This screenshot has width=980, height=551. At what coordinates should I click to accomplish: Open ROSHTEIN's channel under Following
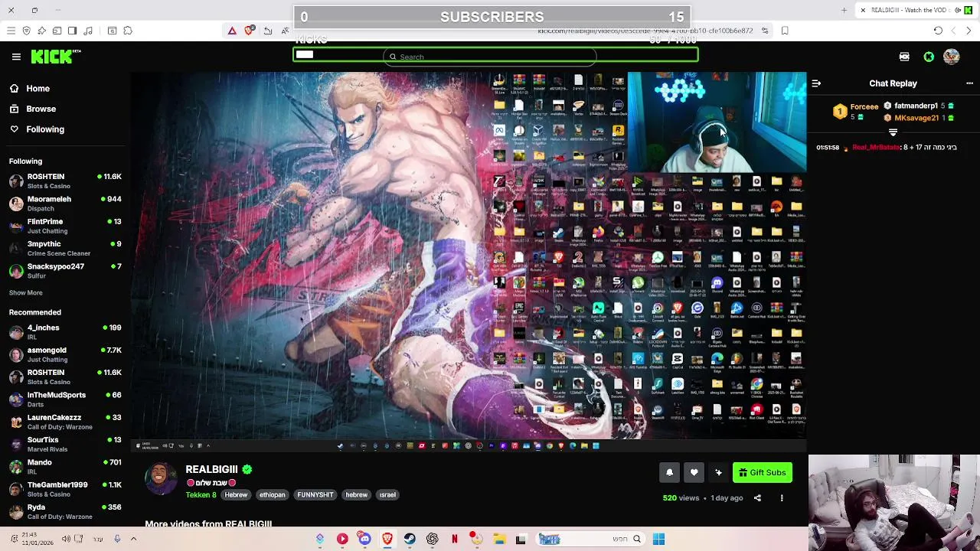[x=65, y=181]
